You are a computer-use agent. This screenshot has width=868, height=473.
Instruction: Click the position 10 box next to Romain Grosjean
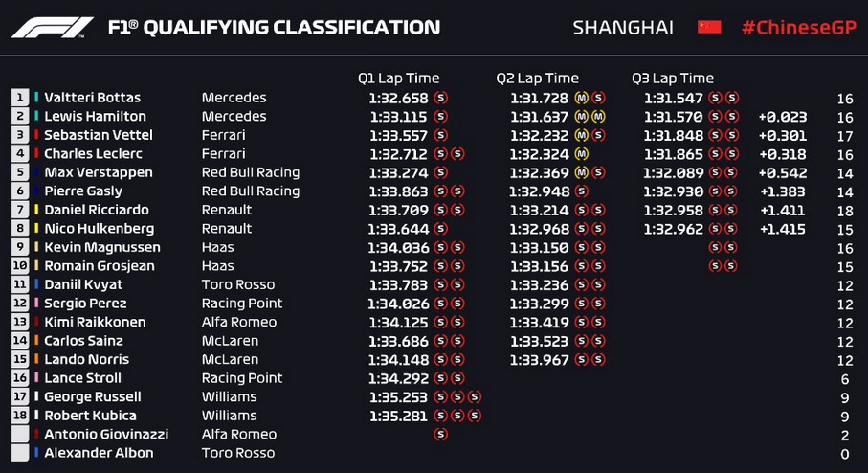pyautogui.click(x=20, y=266)
